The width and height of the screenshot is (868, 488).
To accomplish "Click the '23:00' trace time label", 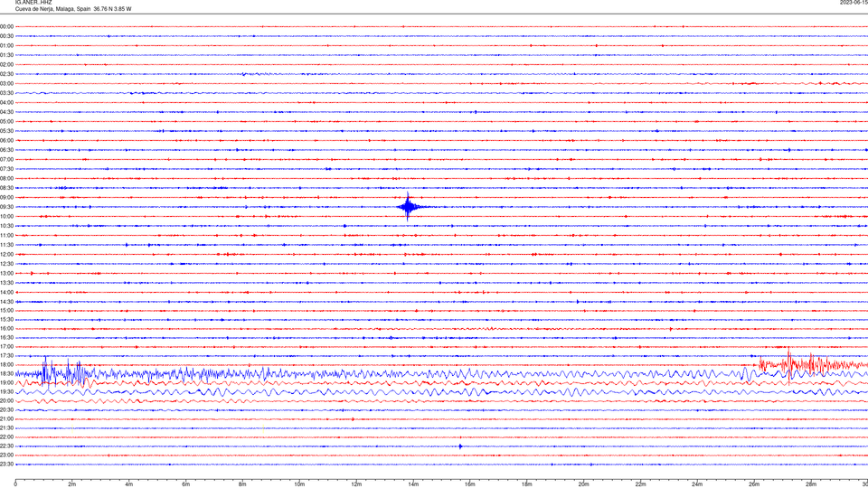I will [x=6, y=455].
